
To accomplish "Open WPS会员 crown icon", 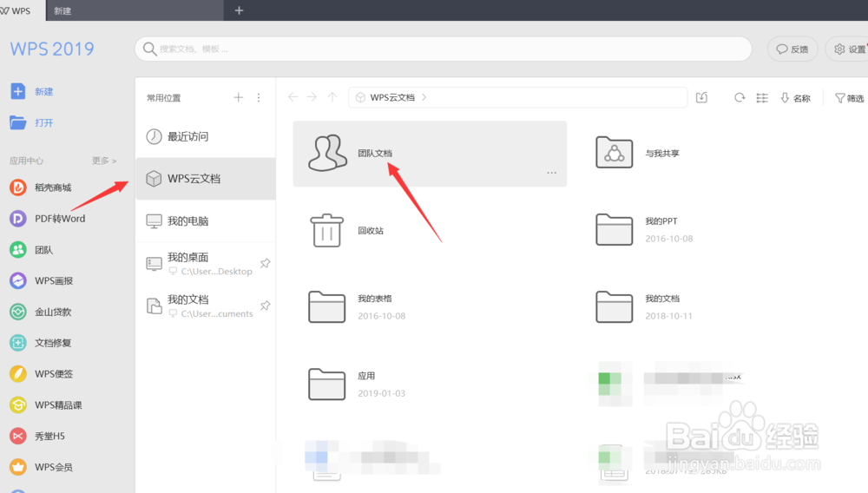I will tap(17, 466).
